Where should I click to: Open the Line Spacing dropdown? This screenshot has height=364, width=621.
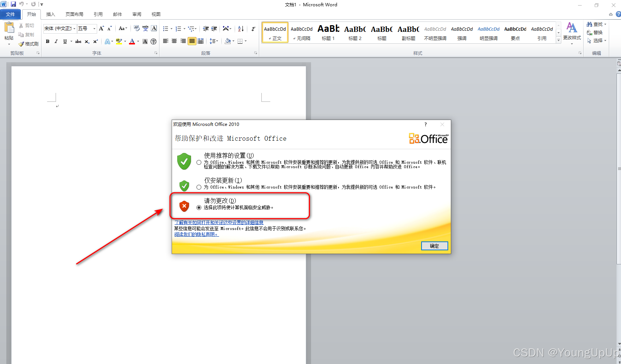(214, 41)
